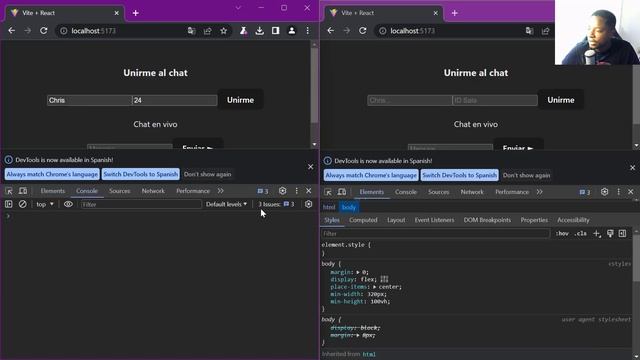
Task: Toggle device toolbar in right DevTools
Action: pos(342,192)
